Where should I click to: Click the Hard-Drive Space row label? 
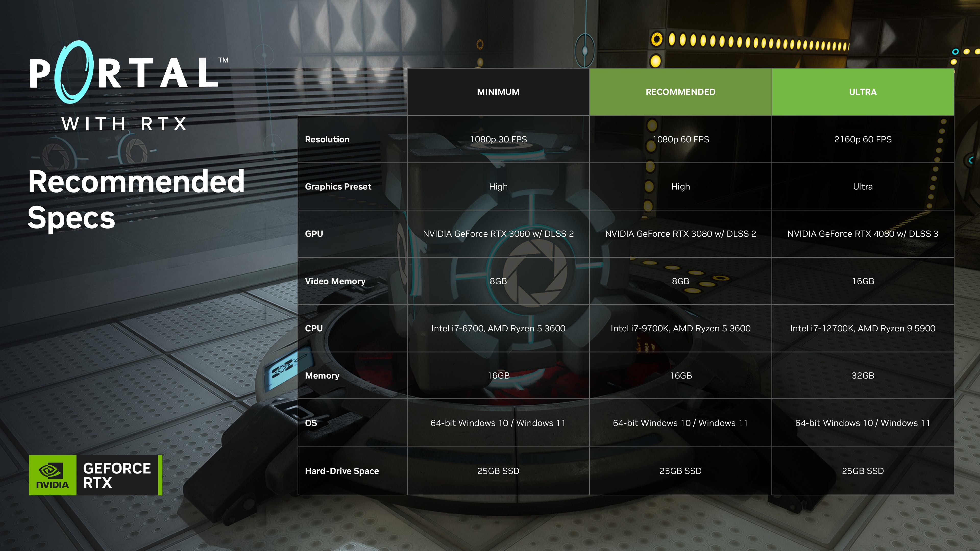pyautogui.click(x=339, y=470)
